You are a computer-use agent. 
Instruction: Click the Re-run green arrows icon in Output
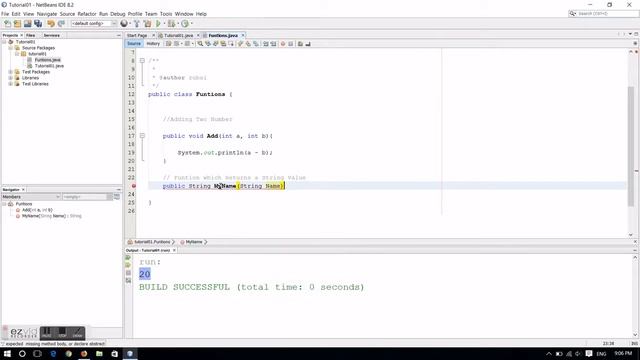point(128,258)
